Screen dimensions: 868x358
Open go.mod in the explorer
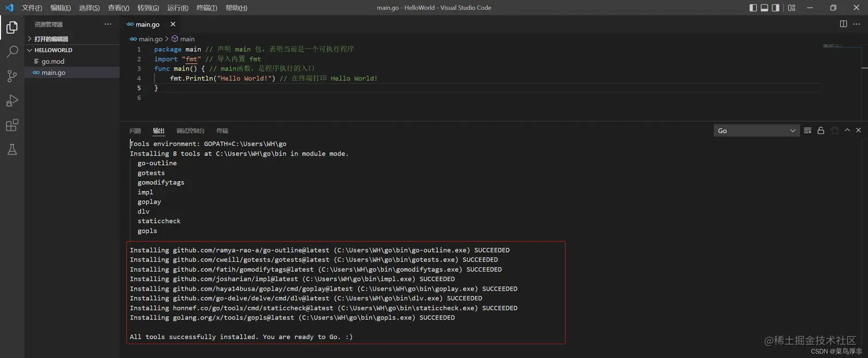coord(72,61)
